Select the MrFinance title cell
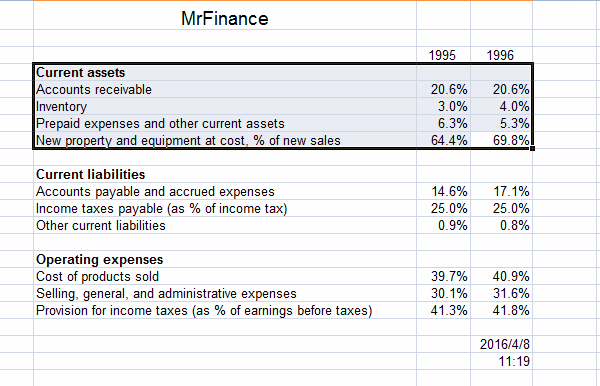This screenshot has width=600, height=386. pos(225,18)
